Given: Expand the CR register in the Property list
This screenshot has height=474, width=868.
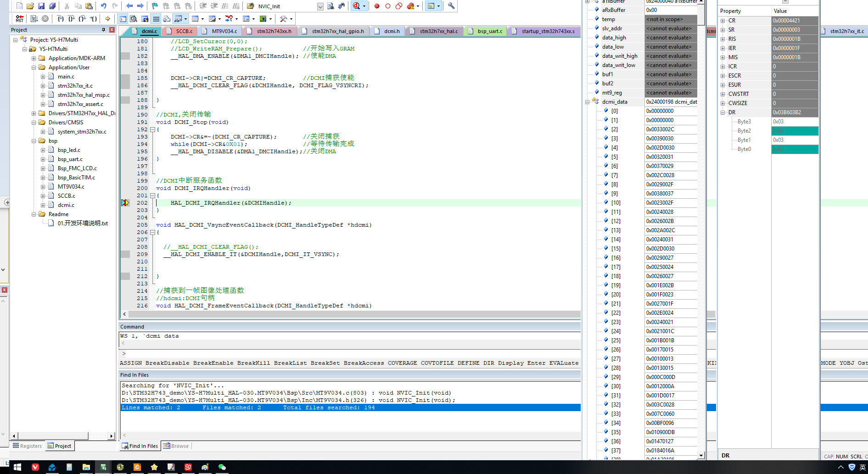Looking at the screenshot, I should (x=722, y=21).
